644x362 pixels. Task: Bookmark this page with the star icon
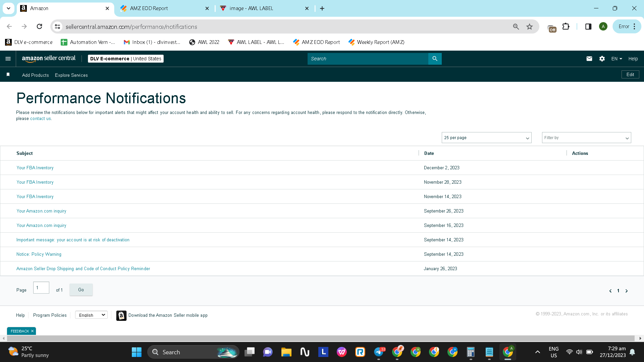[x=530, y=26]
